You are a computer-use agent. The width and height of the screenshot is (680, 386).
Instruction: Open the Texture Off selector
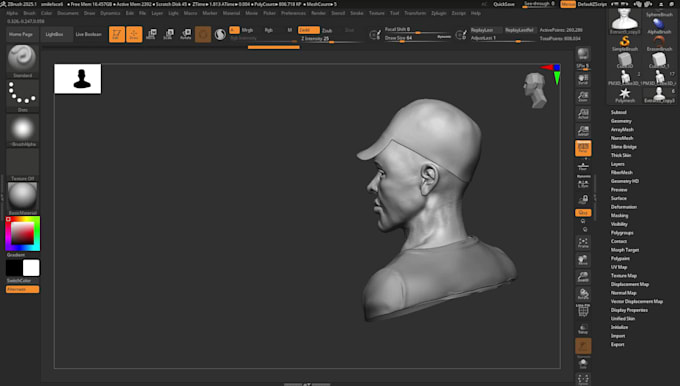pos(23,164)
